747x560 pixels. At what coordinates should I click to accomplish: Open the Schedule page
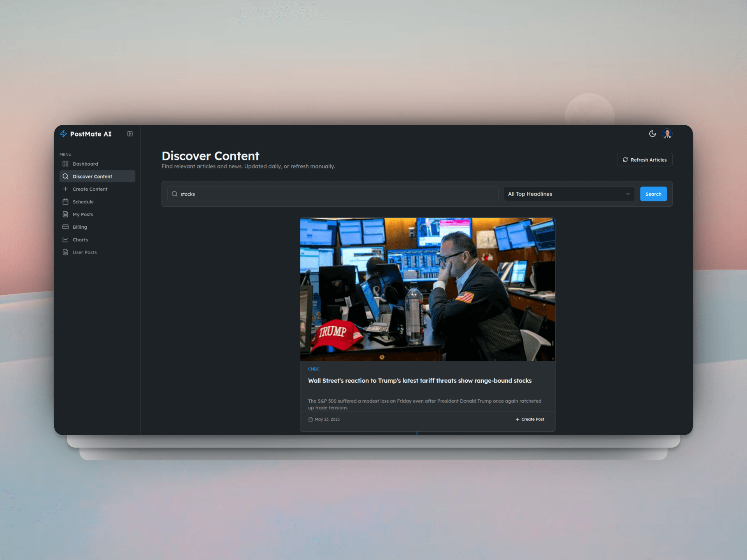[97, 201]
